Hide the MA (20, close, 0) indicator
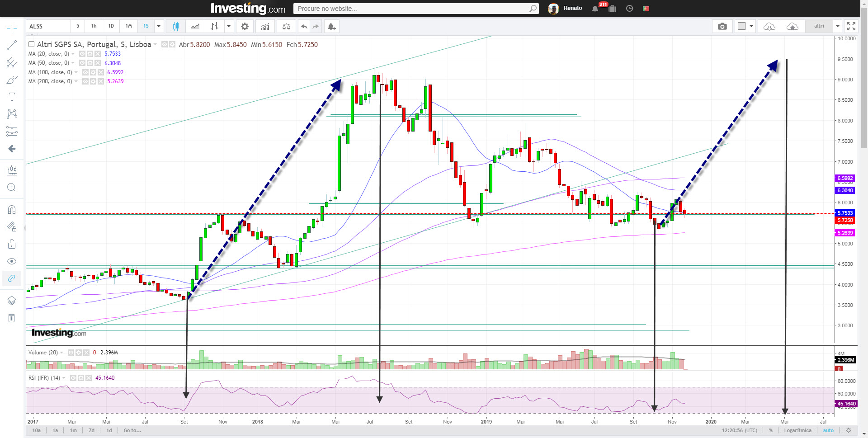Viewport: 868px width, 438px height. coord(82,54)
